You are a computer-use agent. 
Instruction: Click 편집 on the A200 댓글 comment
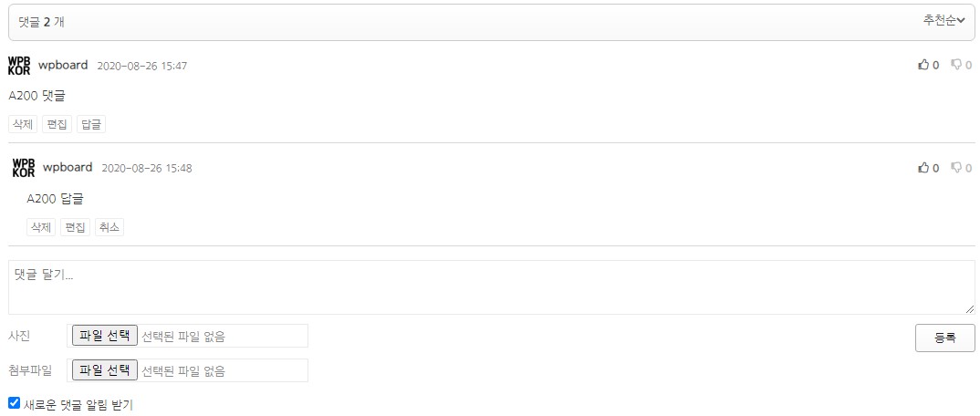click(x=57, y=124)
